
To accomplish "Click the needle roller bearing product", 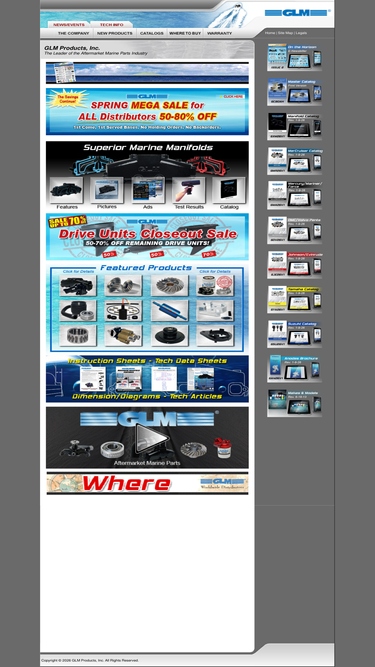I will tap(78, 336).
